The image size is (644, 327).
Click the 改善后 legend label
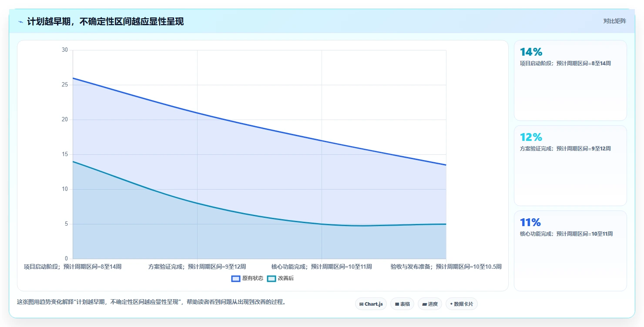(286, 278)
